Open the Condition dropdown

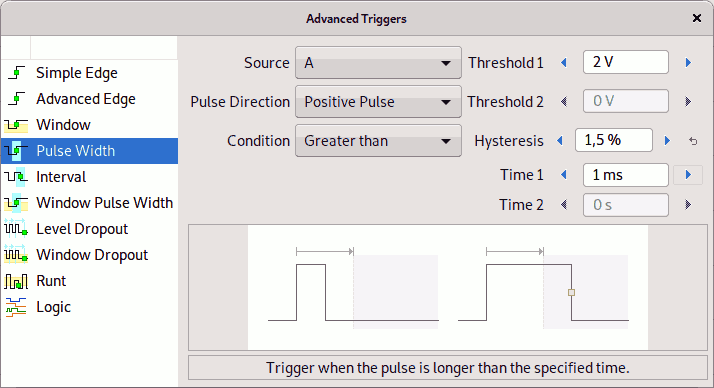[378, 141]
